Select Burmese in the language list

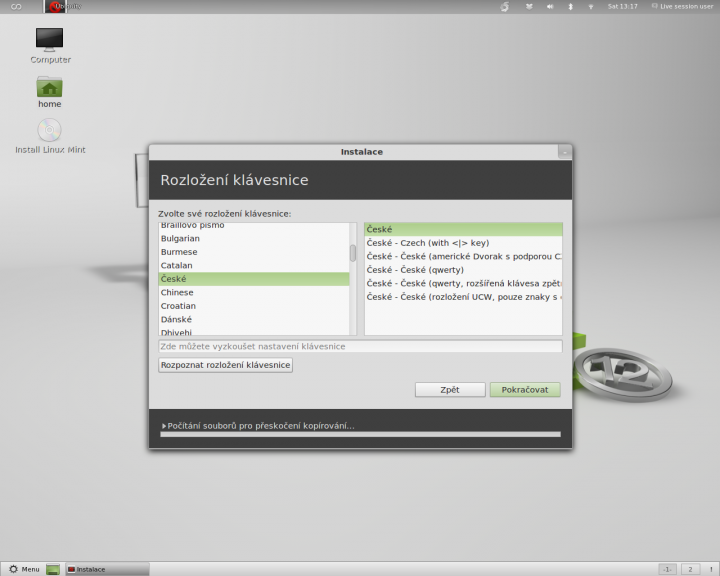[x=253, y=252]
